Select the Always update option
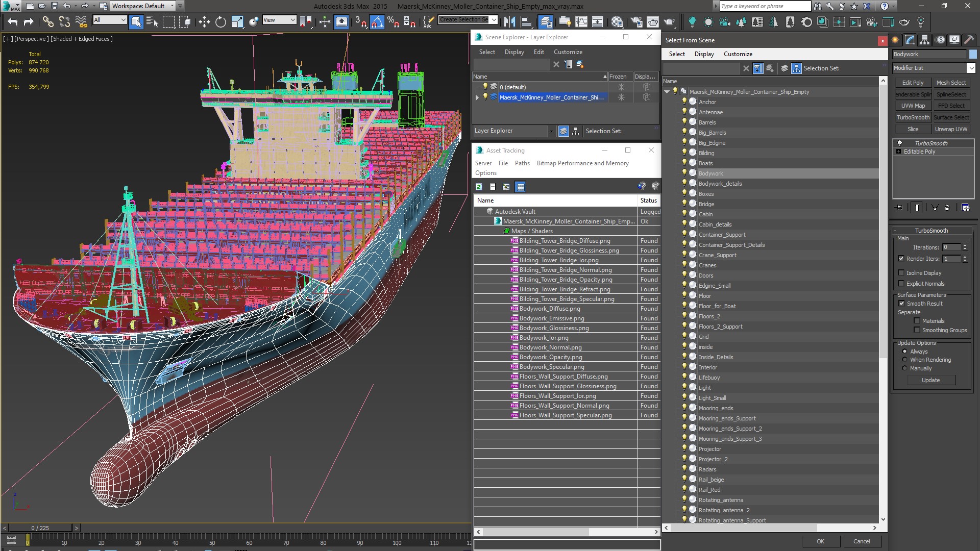Screen dimensions: 980x551 904,352
